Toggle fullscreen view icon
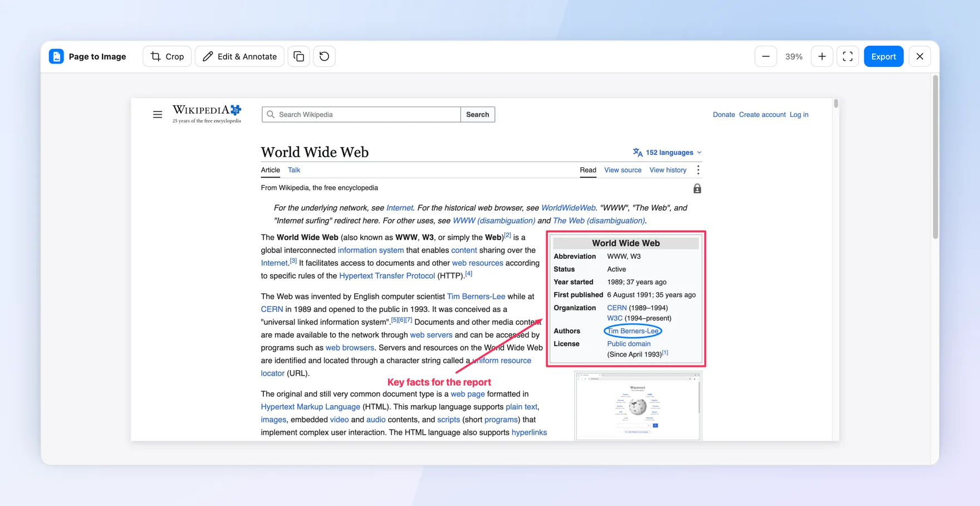 pos(847,56)
